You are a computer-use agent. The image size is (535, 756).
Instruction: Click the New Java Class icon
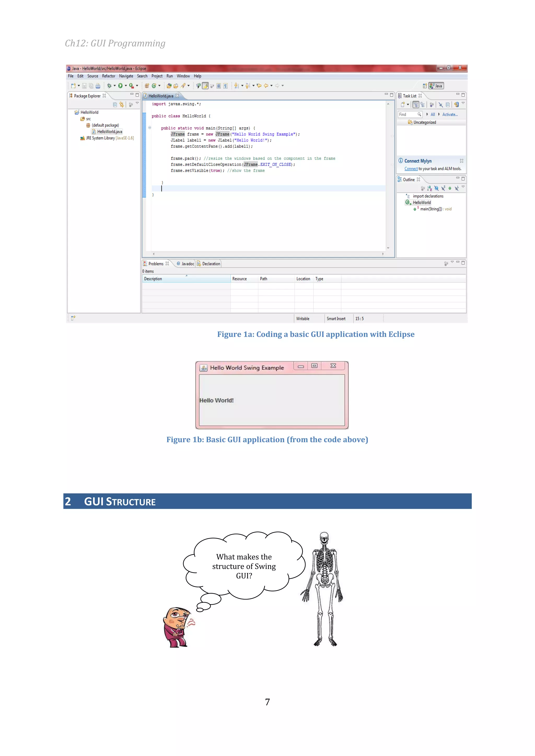click(154, 86)
